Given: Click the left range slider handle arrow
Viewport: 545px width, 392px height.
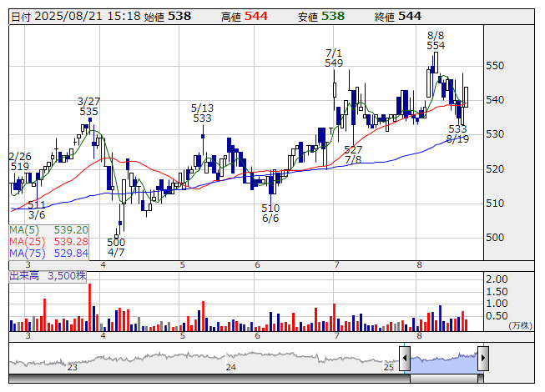Looking at the screenshot, I should click(x=405, y=358).
